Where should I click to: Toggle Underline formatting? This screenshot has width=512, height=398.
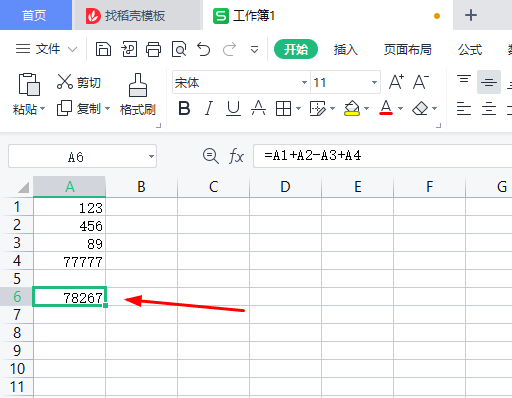[233, 108]
